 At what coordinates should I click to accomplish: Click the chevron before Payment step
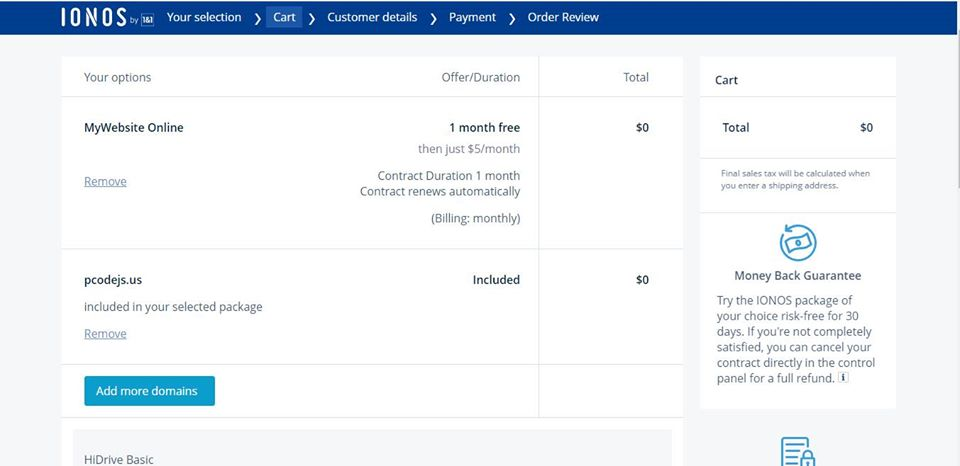pos(433,18)
